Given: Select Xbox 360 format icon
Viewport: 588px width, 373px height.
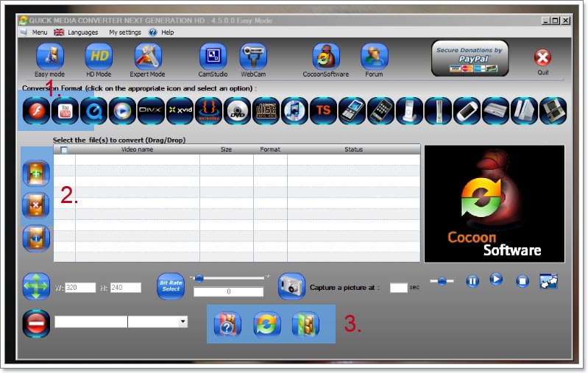Looking at the screenshot, I should click(x=438, y=110).
